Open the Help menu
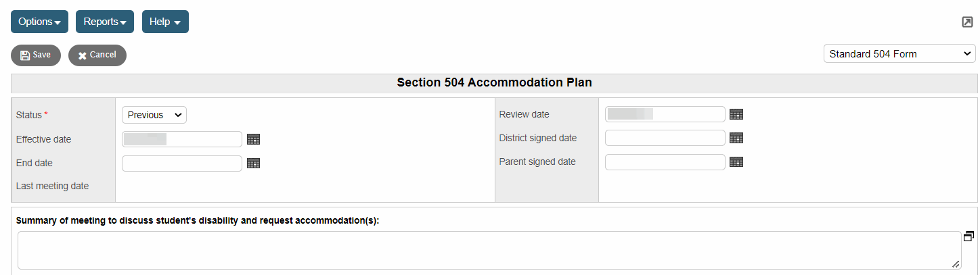980x275 pixels. (165, 22)
